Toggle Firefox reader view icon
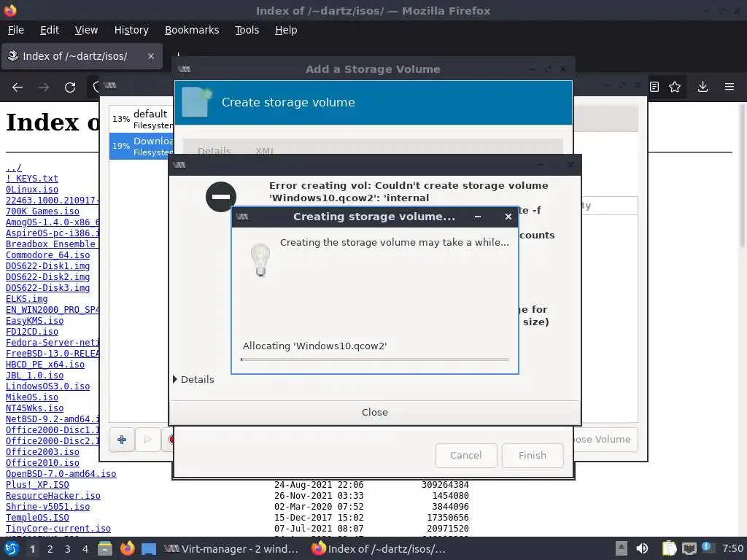 point(654,87)
